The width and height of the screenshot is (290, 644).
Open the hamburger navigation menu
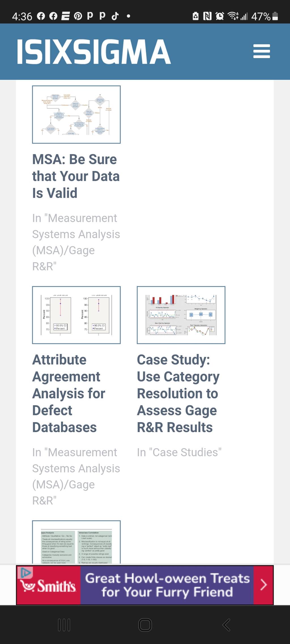coord(261,51)
